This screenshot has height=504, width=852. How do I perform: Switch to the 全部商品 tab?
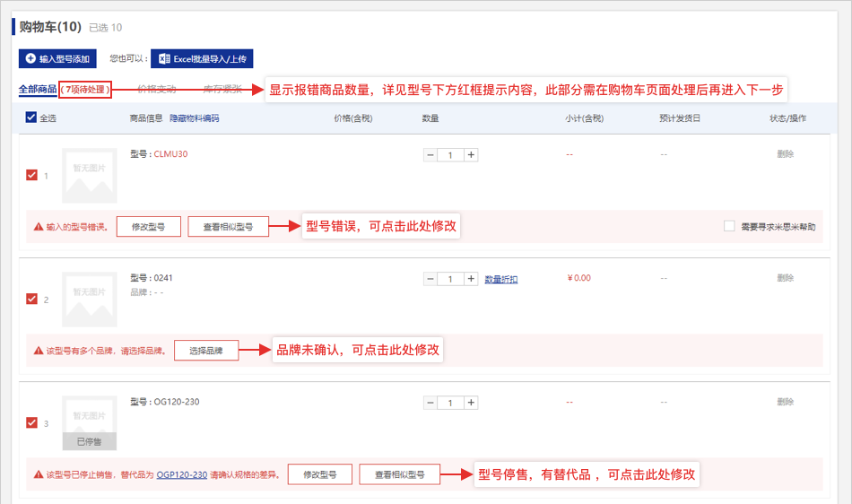click(x=37, y=90)
